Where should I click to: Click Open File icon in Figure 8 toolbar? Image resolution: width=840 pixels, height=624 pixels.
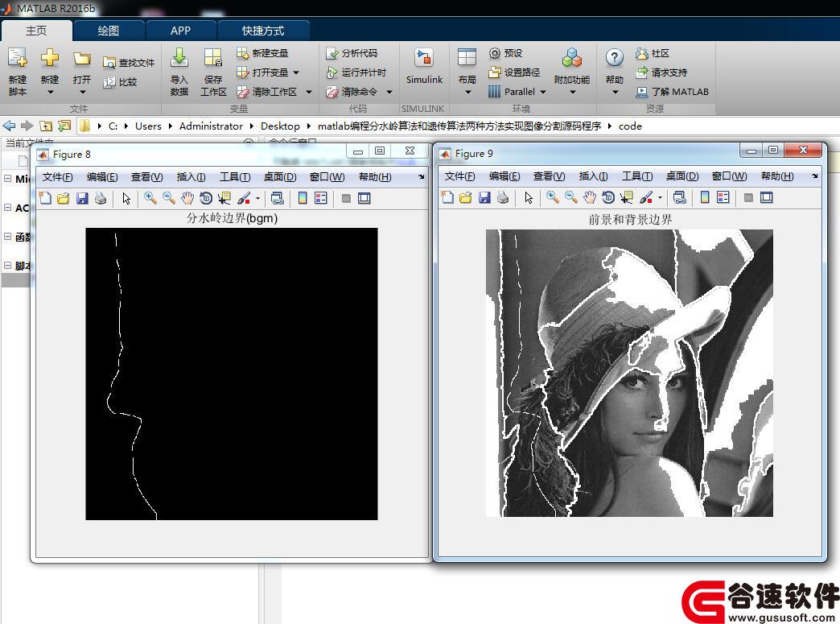click(64, 198)
